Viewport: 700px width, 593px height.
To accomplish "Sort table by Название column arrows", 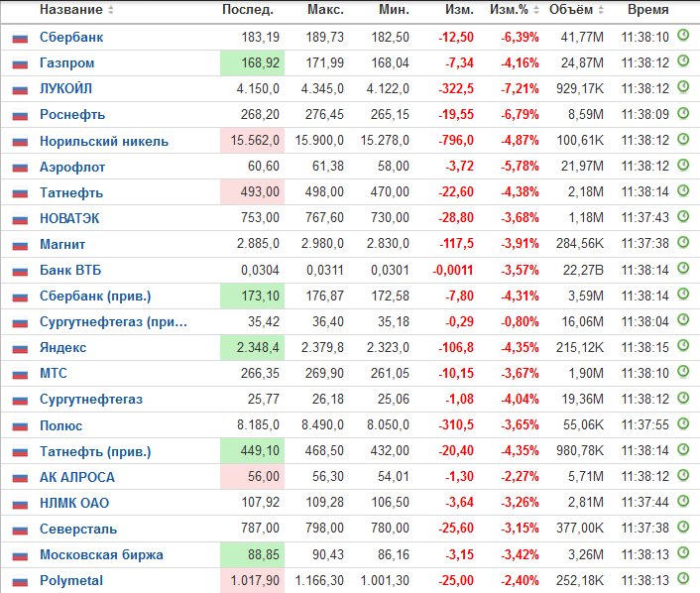I will pyautogui.click(x=111, y=9).
